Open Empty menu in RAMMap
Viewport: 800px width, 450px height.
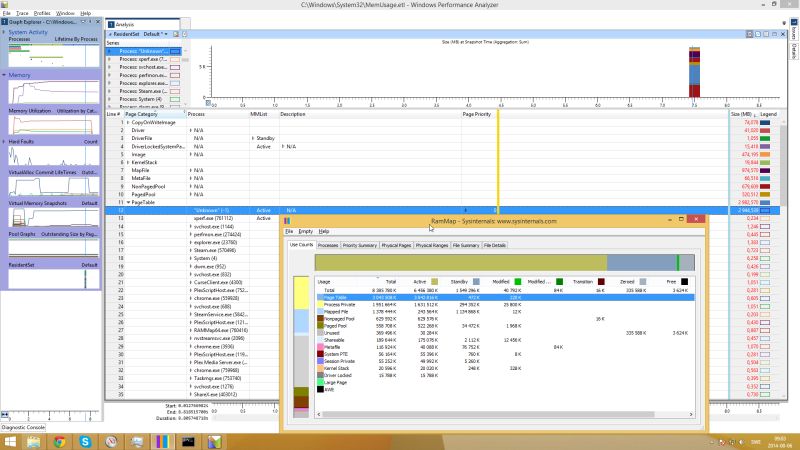(x=306, y=231)
